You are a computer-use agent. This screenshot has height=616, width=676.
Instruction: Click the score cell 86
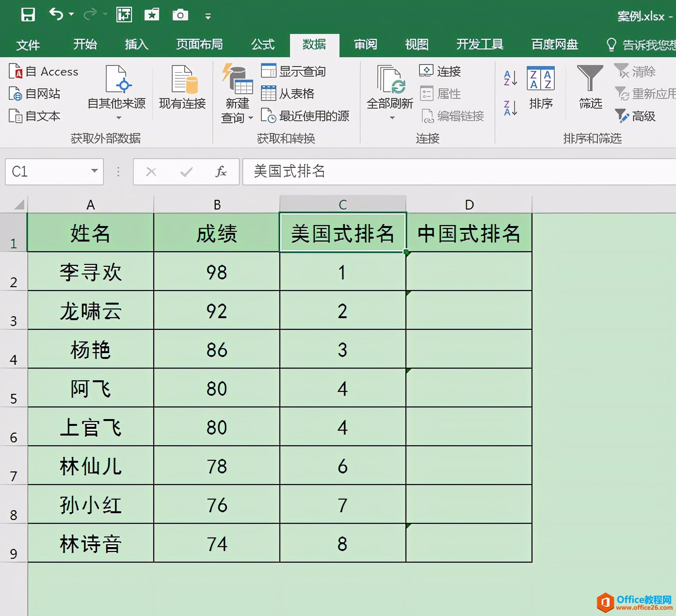click(217, 349)
